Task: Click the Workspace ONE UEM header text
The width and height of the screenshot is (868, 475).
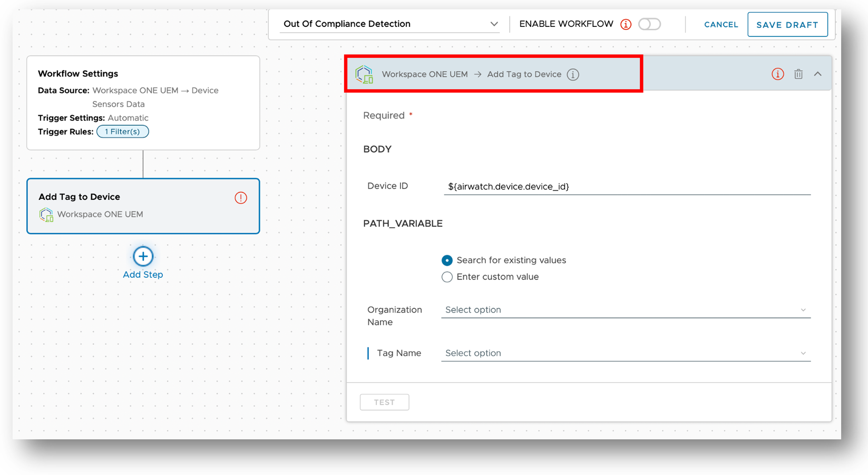Action: (425, 74)
